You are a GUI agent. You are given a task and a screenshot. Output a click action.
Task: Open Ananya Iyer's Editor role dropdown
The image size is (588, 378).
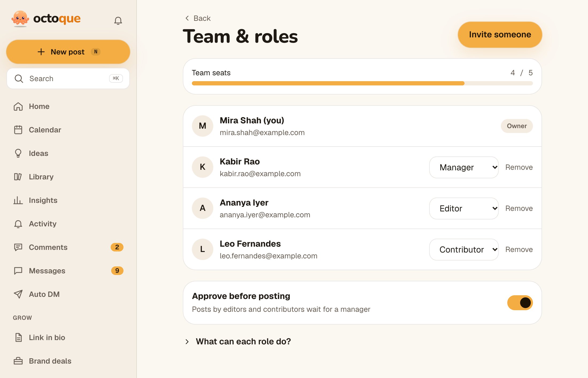pyautogui.click(x=464, y=208)
